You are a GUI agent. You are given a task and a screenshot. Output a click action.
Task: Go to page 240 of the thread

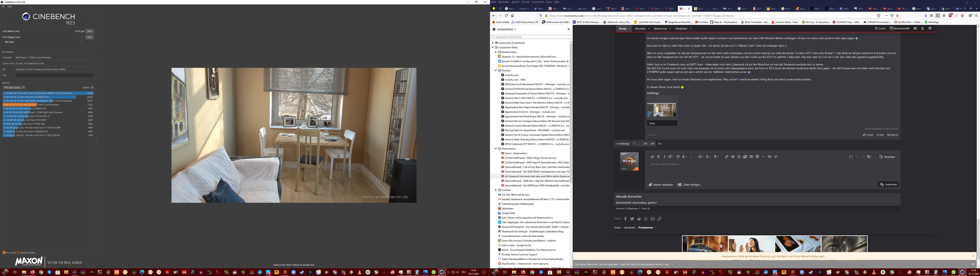pyautogui.click(x=653, y=144)
